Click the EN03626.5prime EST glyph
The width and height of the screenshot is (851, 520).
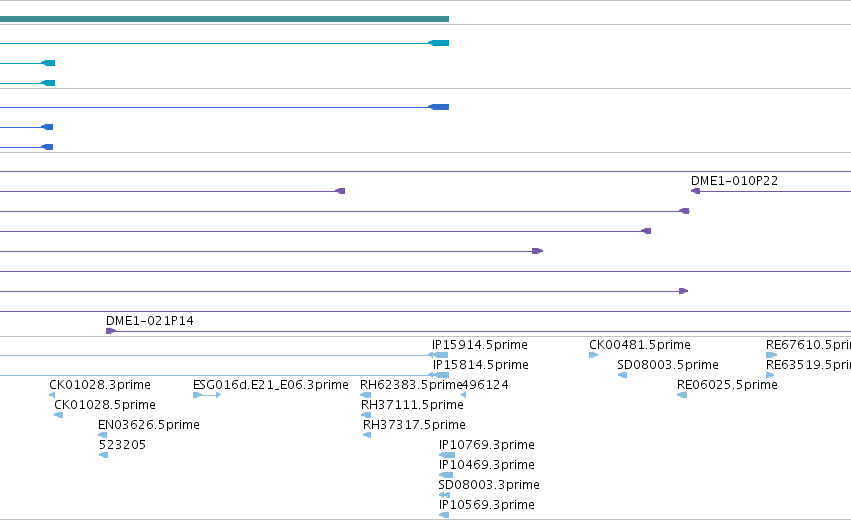click(x=103, y=435)
